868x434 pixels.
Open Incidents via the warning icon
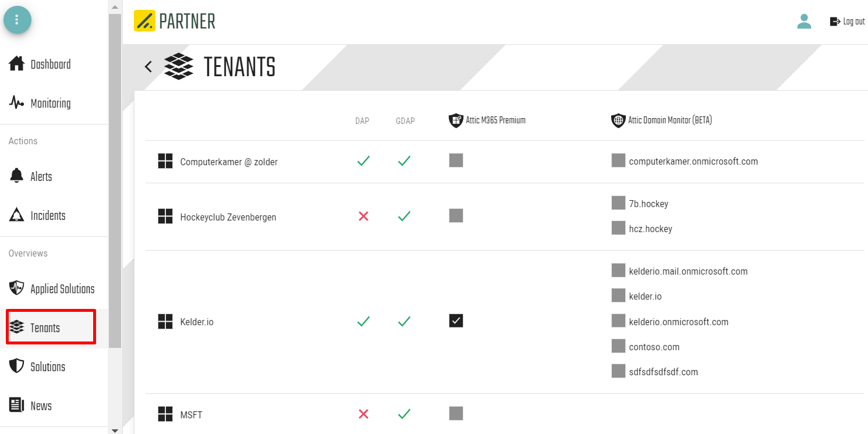tap(16, 215)
